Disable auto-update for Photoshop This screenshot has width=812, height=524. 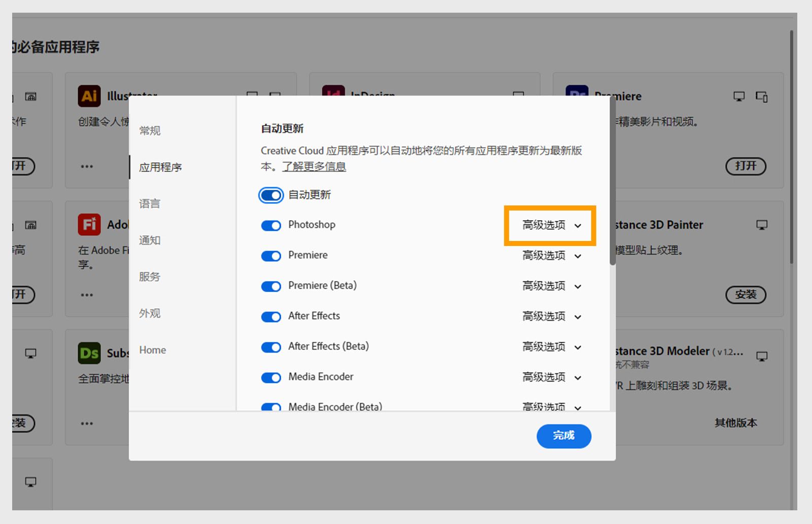click(271, 226)
